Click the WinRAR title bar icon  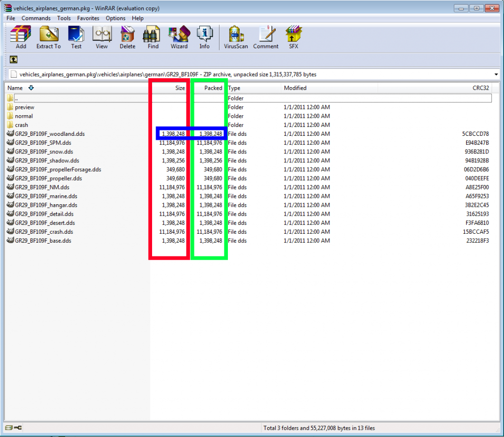8,8
